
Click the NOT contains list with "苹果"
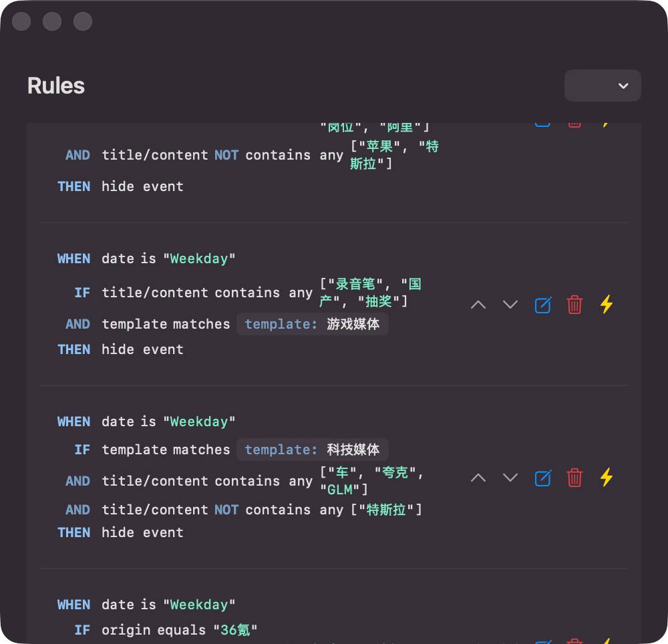[395, 155]
